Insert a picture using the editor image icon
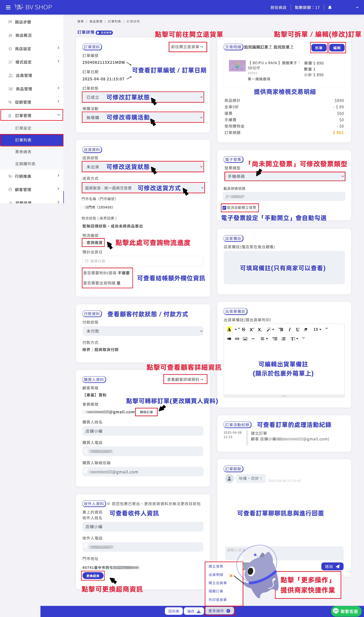 click(245, 339)
